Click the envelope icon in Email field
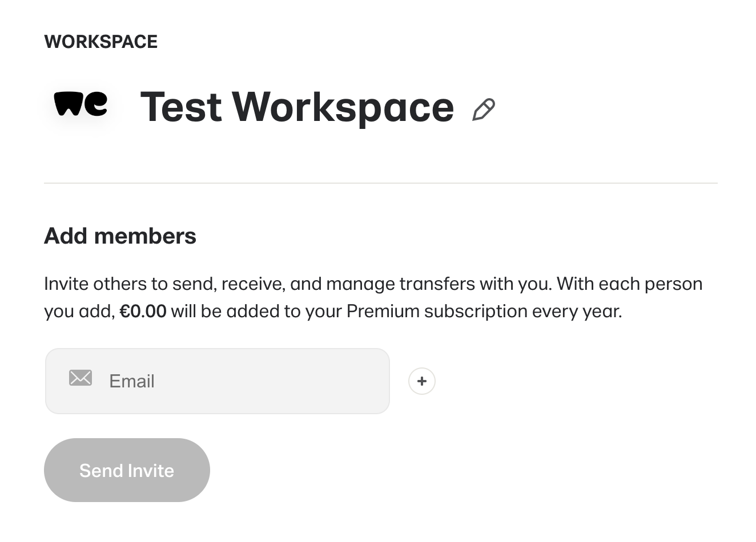This screenshot has width=756, height=542. 81,378
